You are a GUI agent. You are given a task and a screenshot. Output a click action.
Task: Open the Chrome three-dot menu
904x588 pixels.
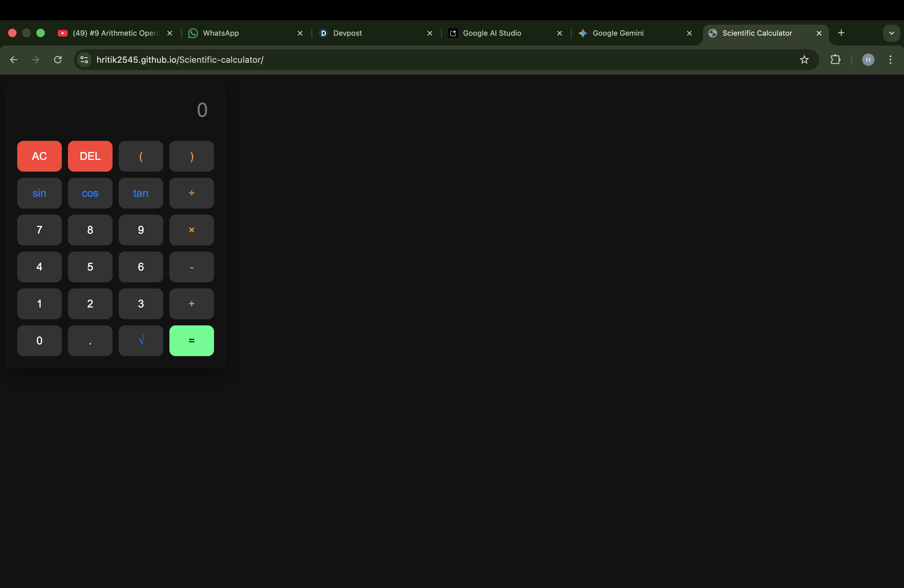coord(890,60)
